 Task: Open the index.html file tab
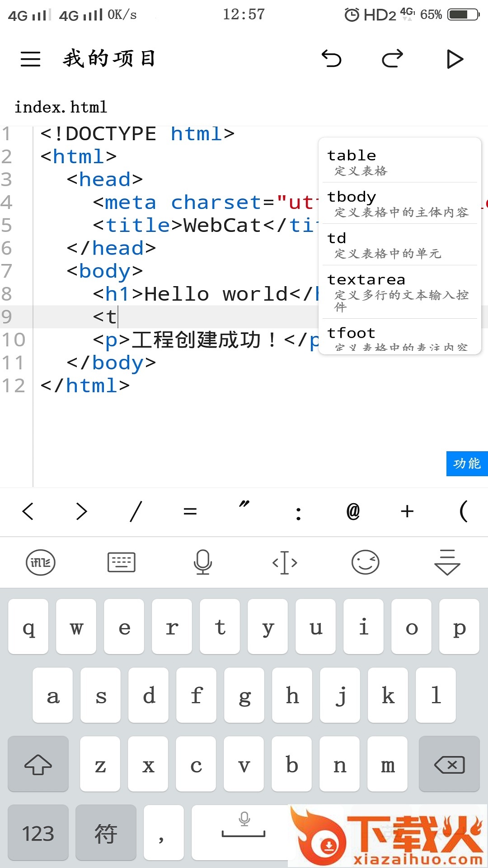[61, 107]
